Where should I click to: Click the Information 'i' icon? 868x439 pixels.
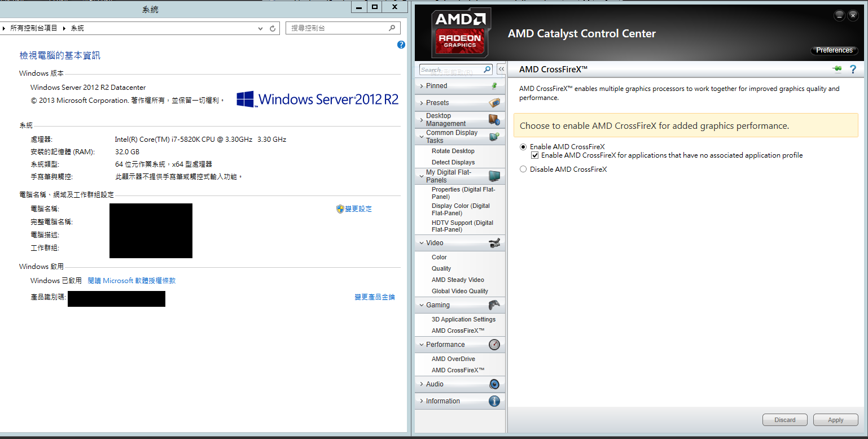494,401
